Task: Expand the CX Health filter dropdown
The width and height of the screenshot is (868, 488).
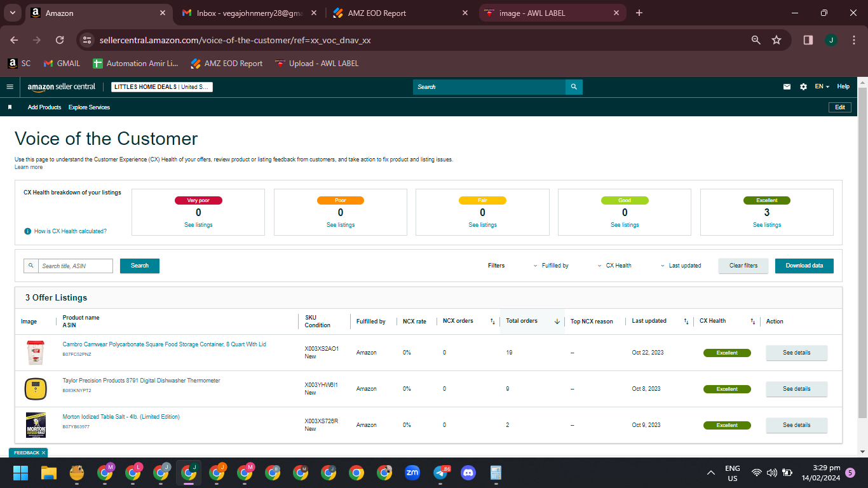Action: coord(614,266)
